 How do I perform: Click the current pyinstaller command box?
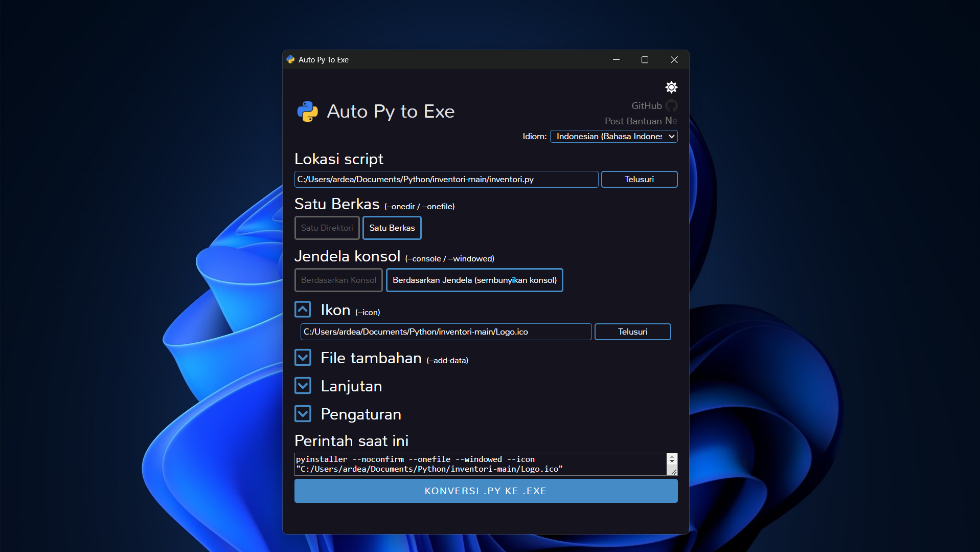pyautogui.click(x=481, y=465)
